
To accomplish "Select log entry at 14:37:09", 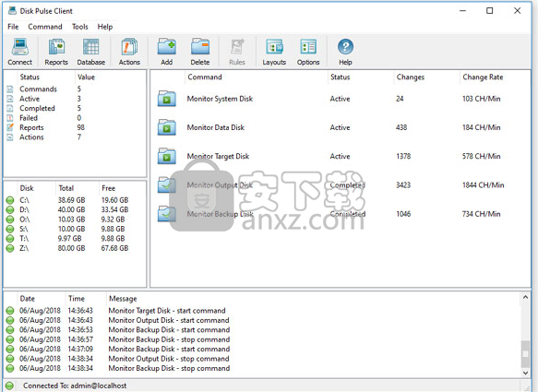I will (x=263, y=350).
